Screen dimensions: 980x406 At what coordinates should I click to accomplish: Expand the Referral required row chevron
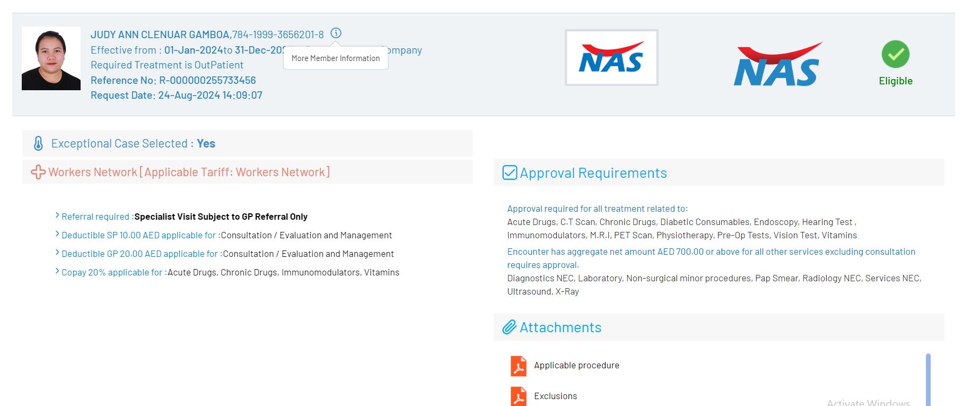coord(57,215)
